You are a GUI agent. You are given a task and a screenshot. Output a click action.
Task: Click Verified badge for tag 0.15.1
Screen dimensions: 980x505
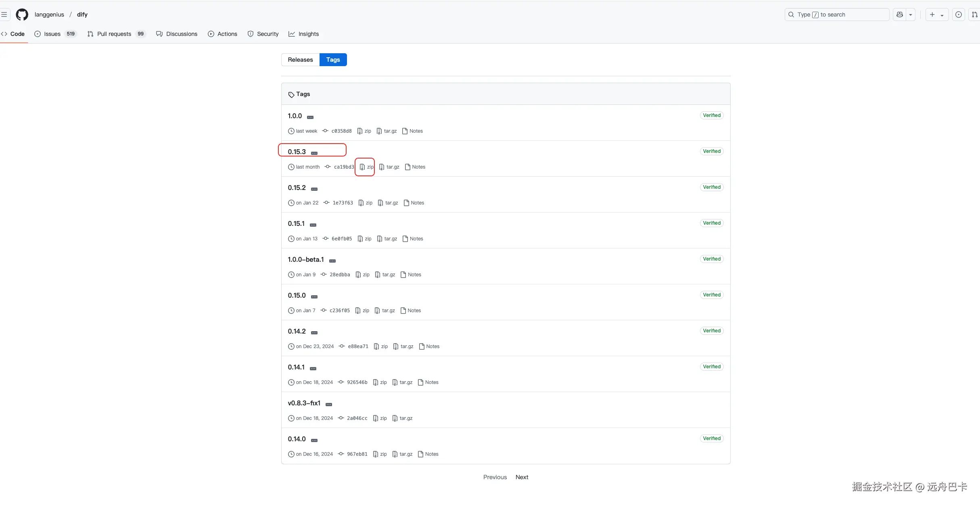(x=711, y=223)
